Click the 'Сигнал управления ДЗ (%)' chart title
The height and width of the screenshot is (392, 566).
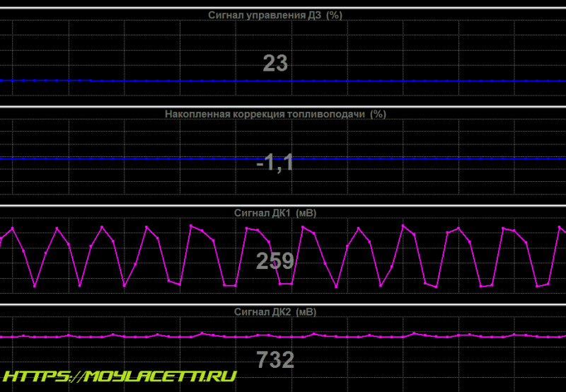point(275,15)
